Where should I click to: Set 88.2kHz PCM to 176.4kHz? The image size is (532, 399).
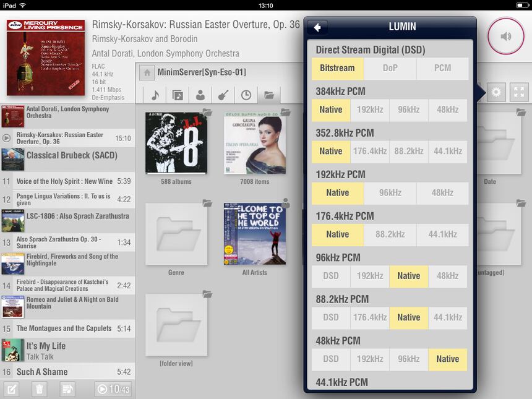pos(370,317)
